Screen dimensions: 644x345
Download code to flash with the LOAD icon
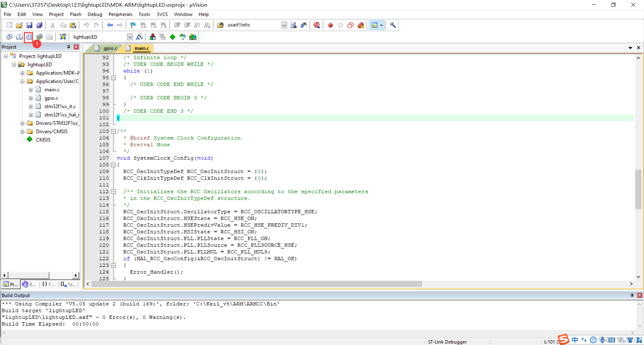(63, 37)
